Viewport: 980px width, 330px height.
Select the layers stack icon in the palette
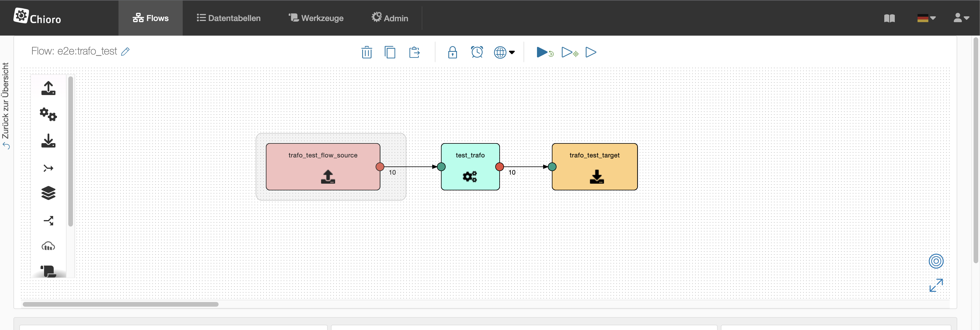[x=48, y=193]
